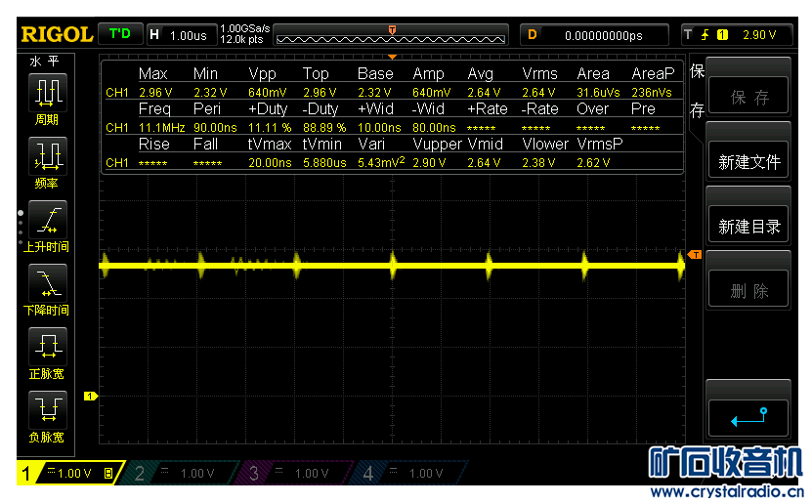Viewport: 812px width, 504px height.
Task: Click the Freq value 11.1MHz
Action: [x=161, y=127]
